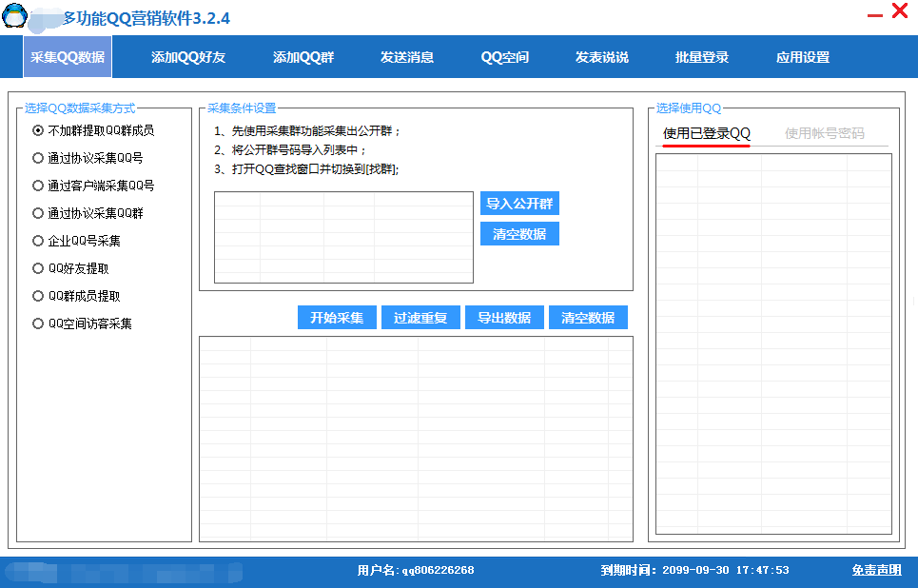Switch to 使用帐号密码 tab
This screenshot has width=918, height=588.
(x=825, y=133)
